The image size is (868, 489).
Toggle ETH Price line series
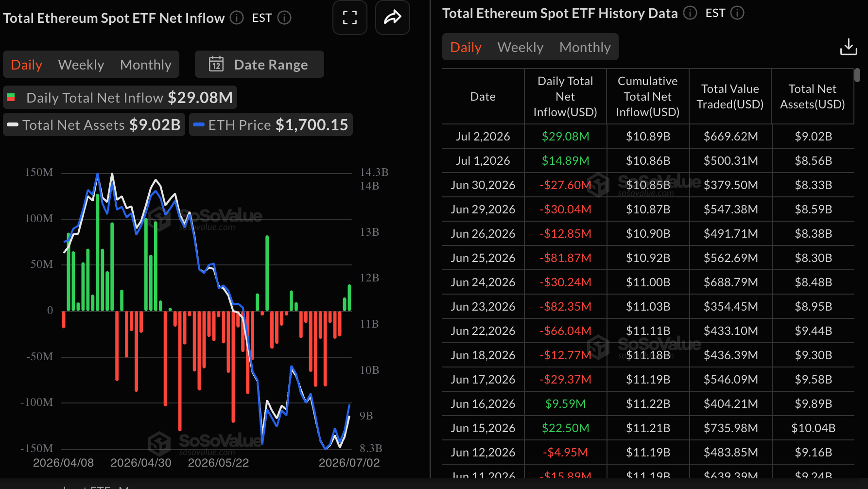[x=271, y=125]
